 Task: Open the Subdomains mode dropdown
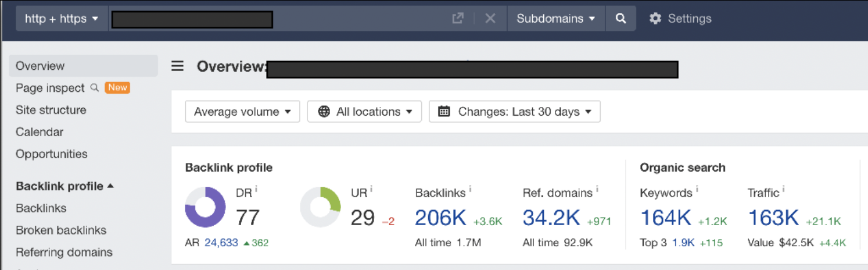(x=556, y=19)
